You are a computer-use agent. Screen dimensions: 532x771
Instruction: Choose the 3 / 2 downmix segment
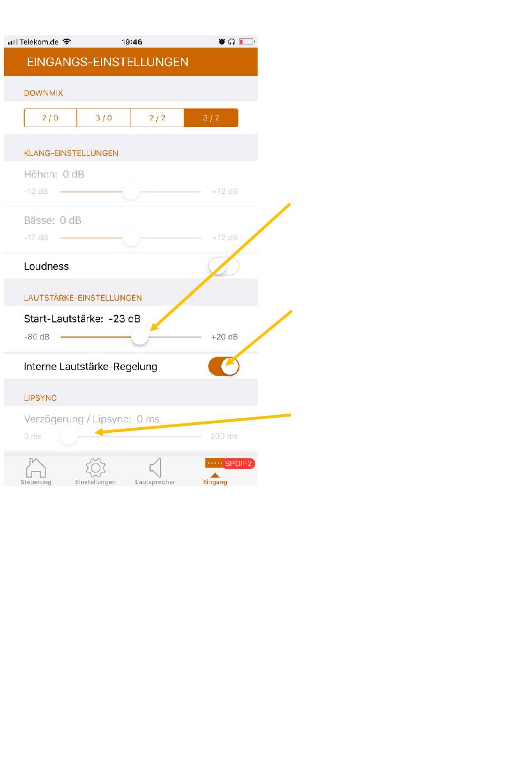211,118
